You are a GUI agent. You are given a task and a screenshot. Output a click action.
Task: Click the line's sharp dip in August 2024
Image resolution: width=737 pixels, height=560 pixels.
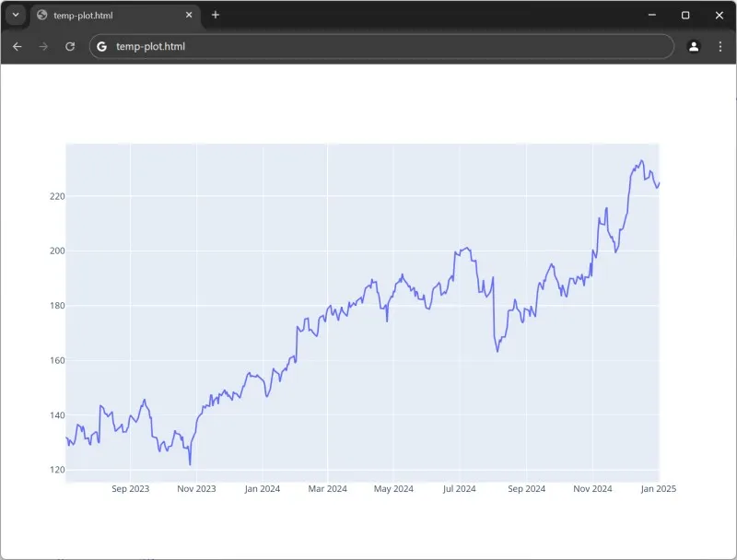497,351
